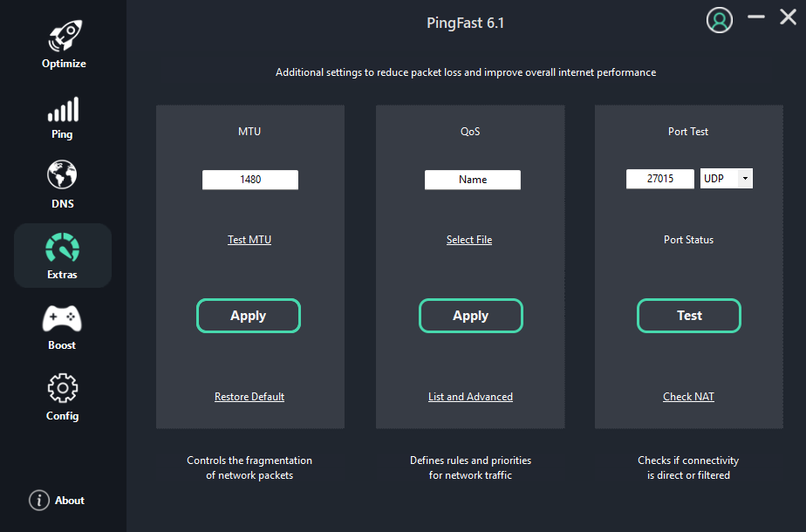Open the List and Advanced link

(470, 397)
